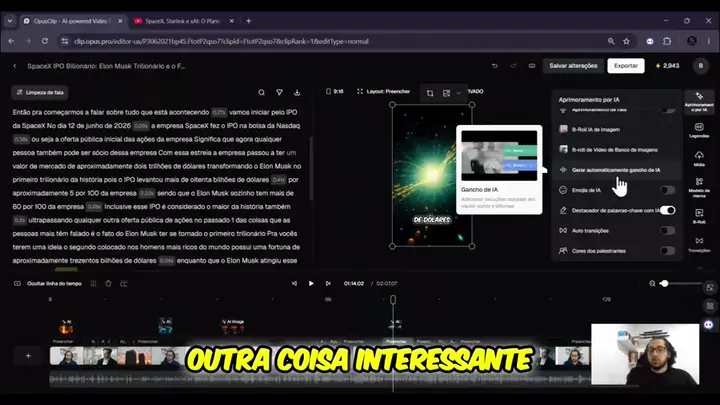Open the B-Roll sidebar panel
The image size is (720, 405).
tap(699, 216)
